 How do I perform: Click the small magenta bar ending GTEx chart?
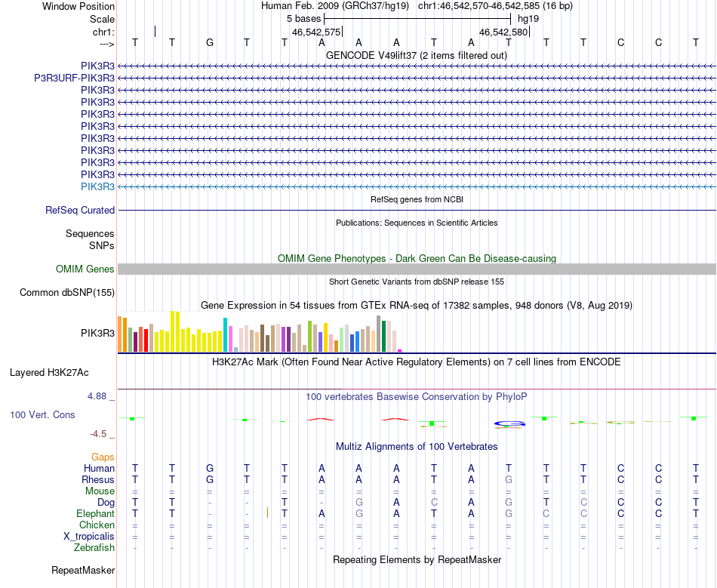pos(400,351)
